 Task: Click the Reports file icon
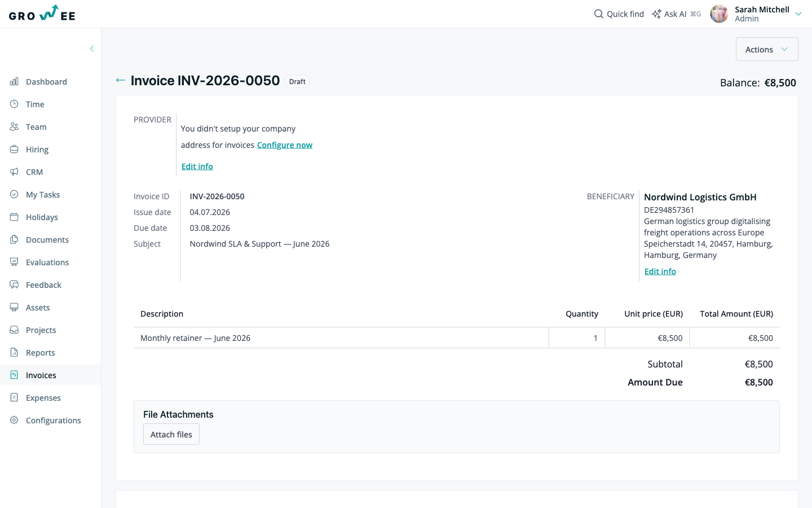[14, 353]
